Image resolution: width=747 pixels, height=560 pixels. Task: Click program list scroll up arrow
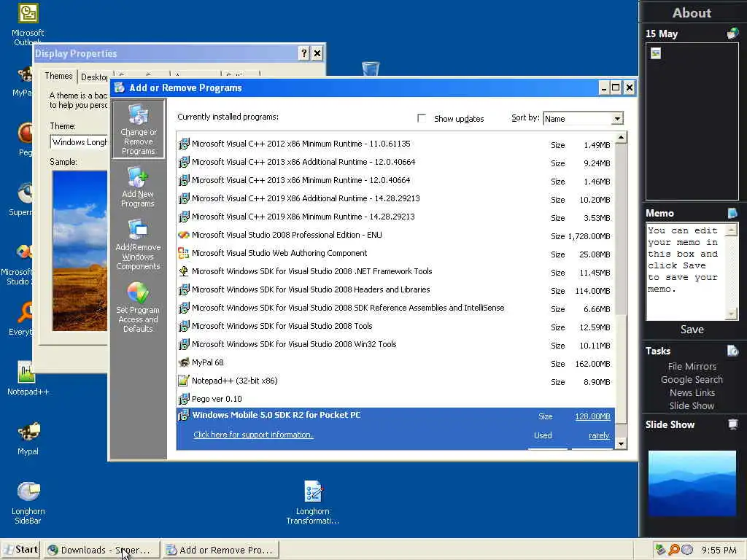tap(621, 138)
